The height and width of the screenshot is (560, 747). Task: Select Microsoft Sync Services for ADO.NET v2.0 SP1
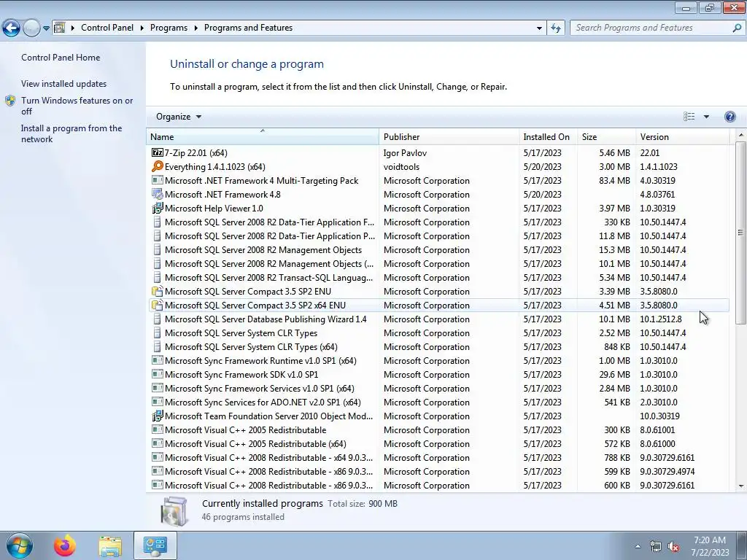(x=438, y=402)
